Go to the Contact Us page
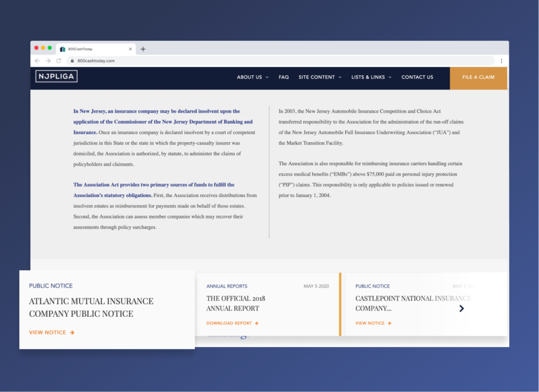Image resolution: width=539 pixels, height=392 pixels. (417, 78)
